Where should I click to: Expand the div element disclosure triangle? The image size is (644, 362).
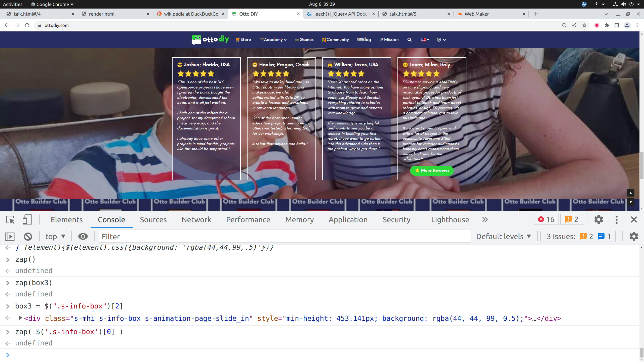pyautogui.click(x=20, y=318)
